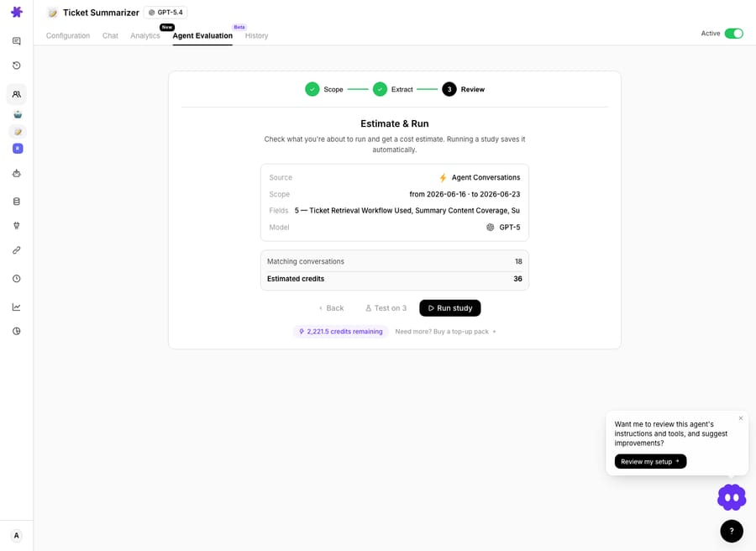
Task: Click the GPT-5 model value text
Action: point(510,227)
